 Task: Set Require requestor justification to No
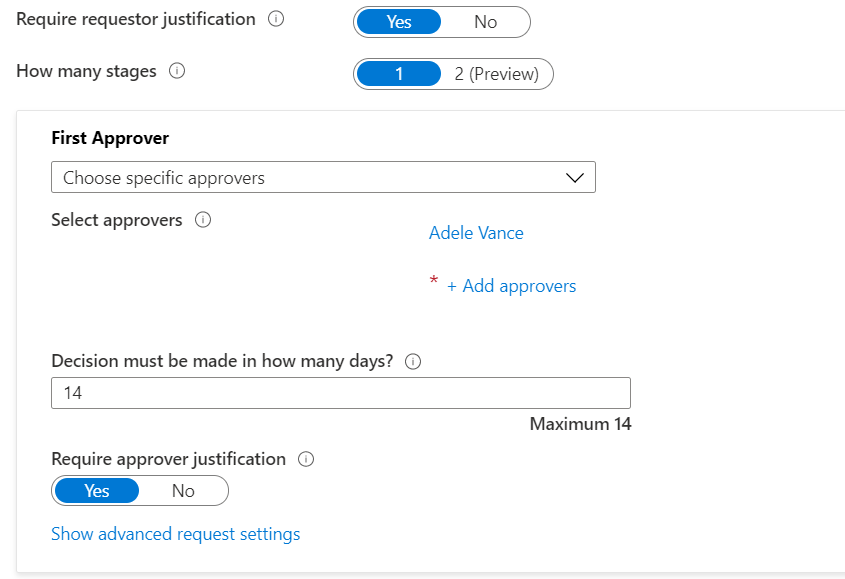pyautogui.click(x=485, y=22)
